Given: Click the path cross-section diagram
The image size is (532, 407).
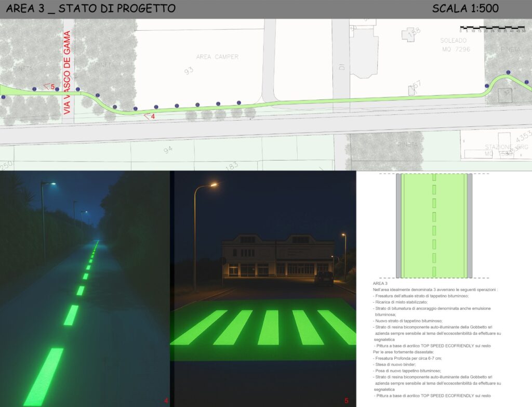Looking at the screenshot, I should pos(434,226).
